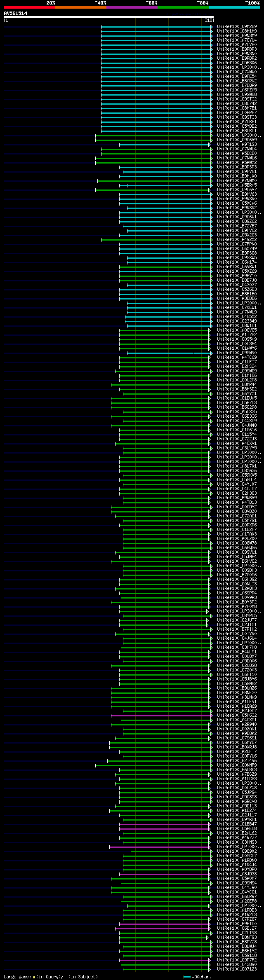Screen dimensions: 264x980
Task: Open hit UniRef100_C4YCG1
Action: (x=237, y=892)
